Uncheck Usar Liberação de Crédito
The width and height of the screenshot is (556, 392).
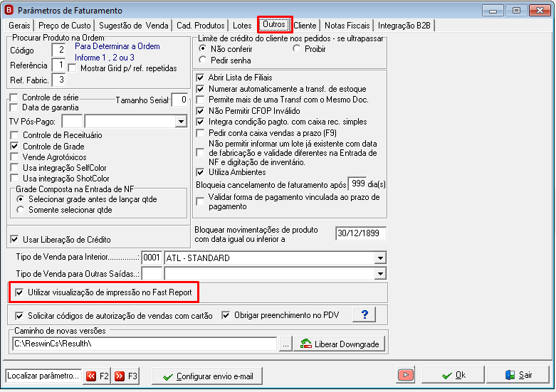tap(14, 240)
